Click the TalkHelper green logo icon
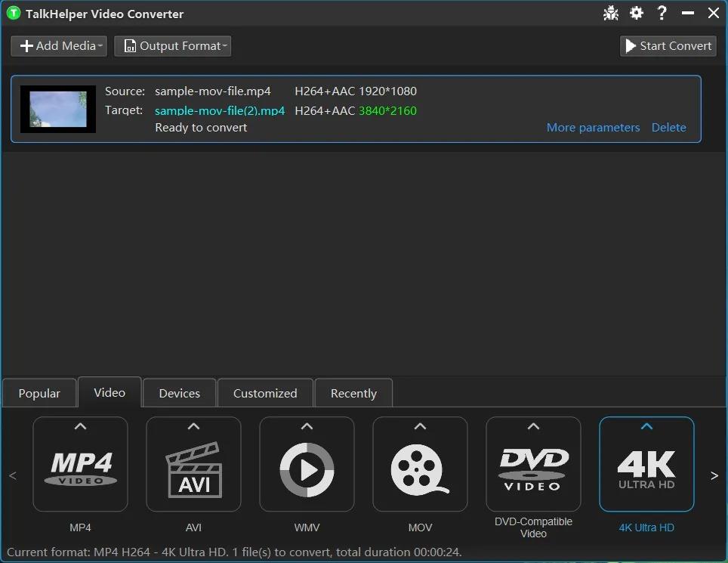The image size is (728, 563). pos(14,13)
